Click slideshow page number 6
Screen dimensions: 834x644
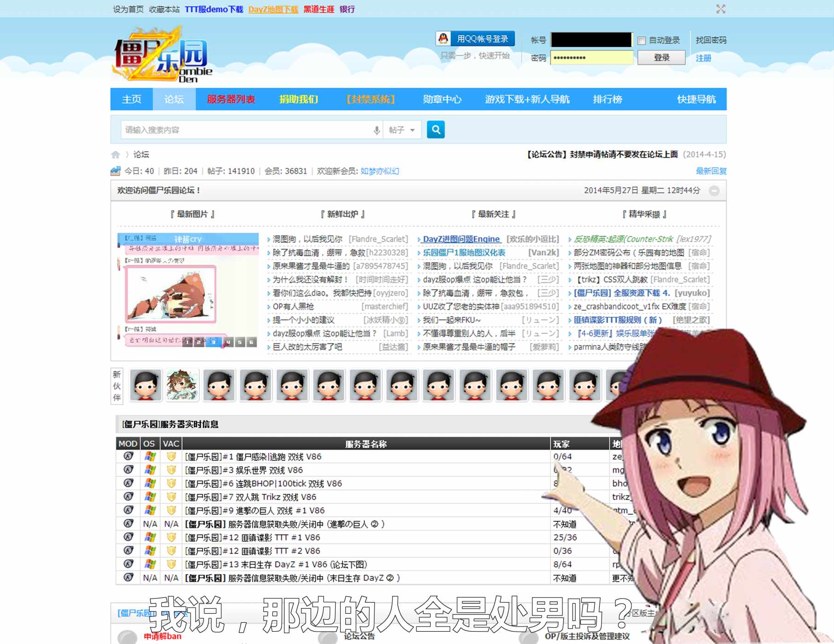pyautogui.click(x=251, y=342)
